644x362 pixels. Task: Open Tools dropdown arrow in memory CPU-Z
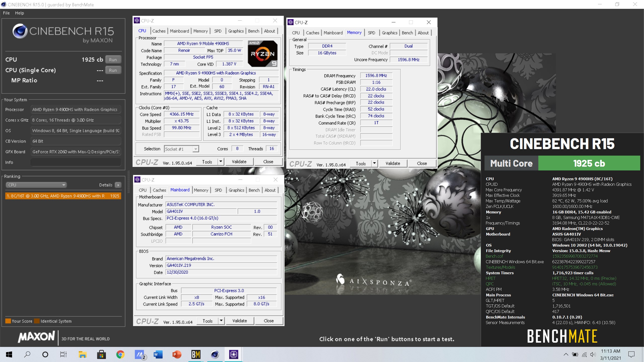374,163
